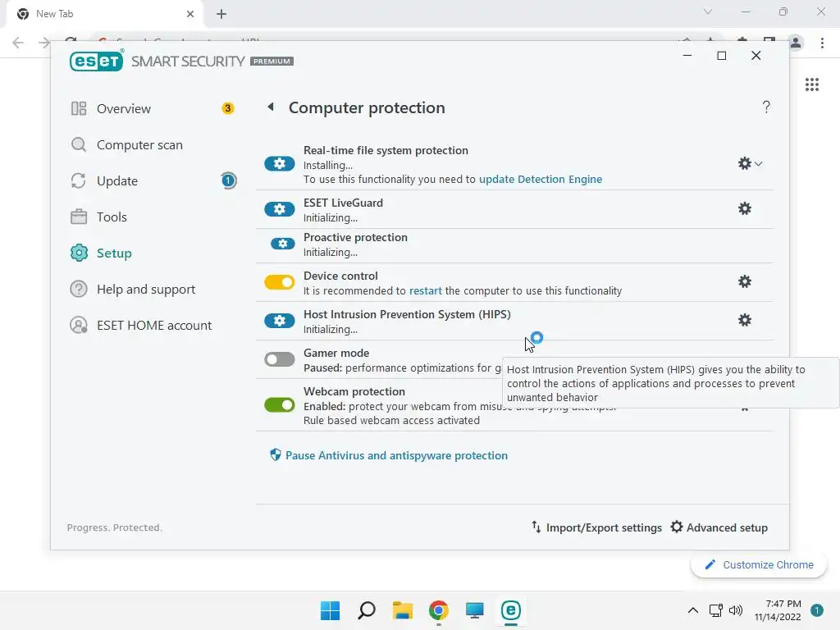Open a new Chrome tab with plus button

pyautogui.click(x=221, y=14)
